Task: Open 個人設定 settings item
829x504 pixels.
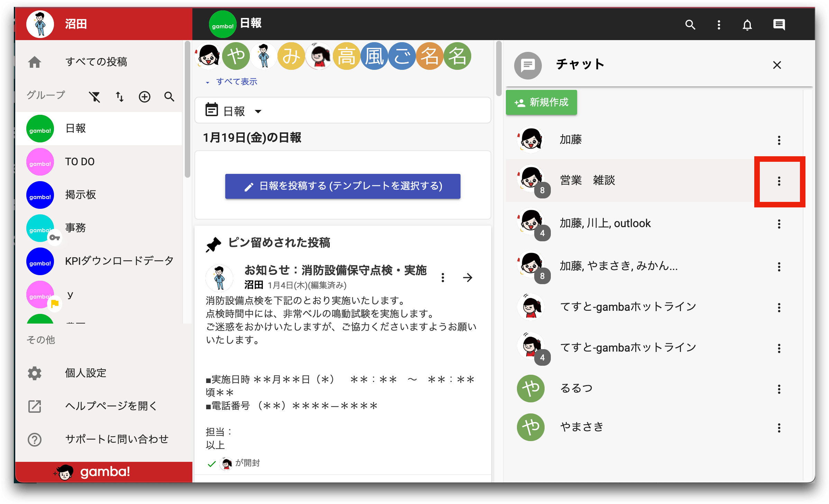Action: point(85,373)
